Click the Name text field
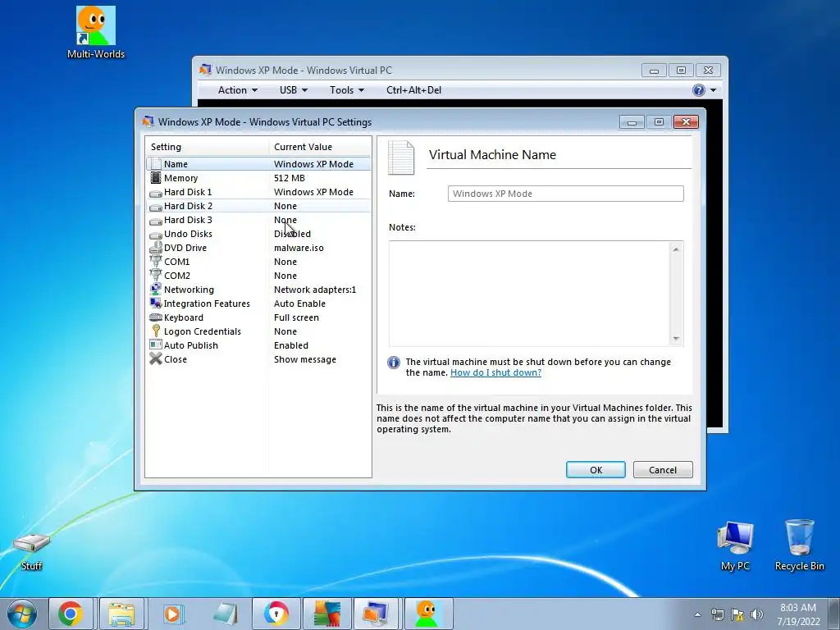840x630 pixels. coord(566,194)
